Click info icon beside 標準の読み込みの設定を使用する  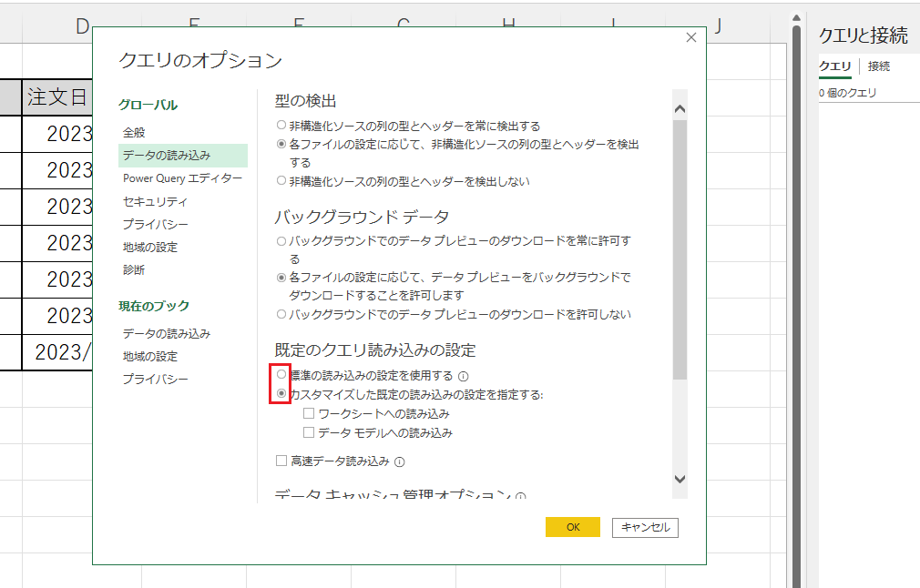[x=464, y=376]
